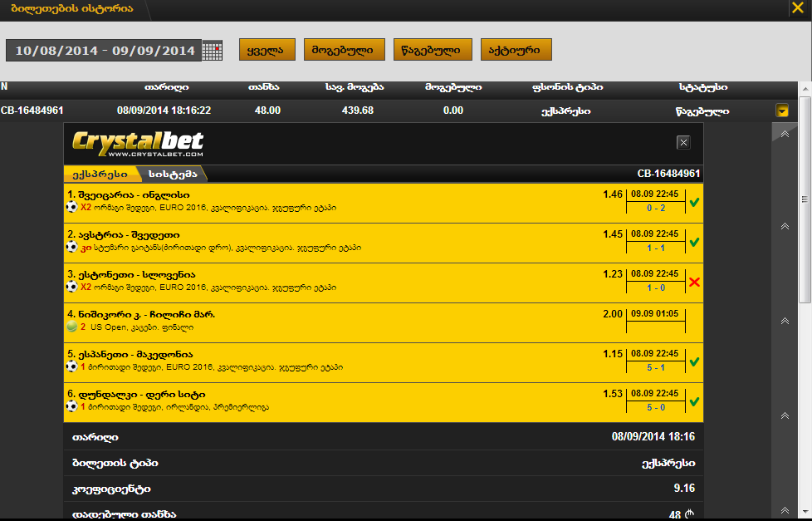Click the currency symbol next to 48
812x521 pixels.
(x=689, y=514)
